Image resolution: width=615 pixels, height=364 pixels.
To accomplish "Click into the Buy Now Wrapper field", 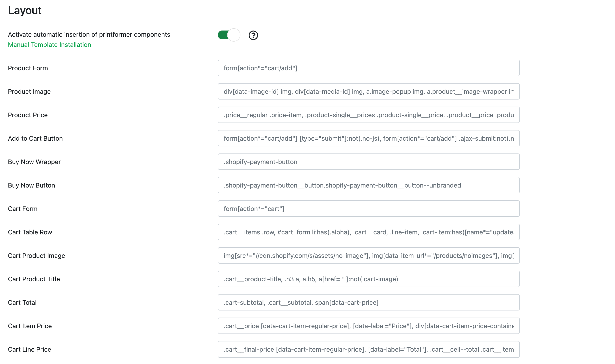I will pyautogui.click(x=368, y=162).
